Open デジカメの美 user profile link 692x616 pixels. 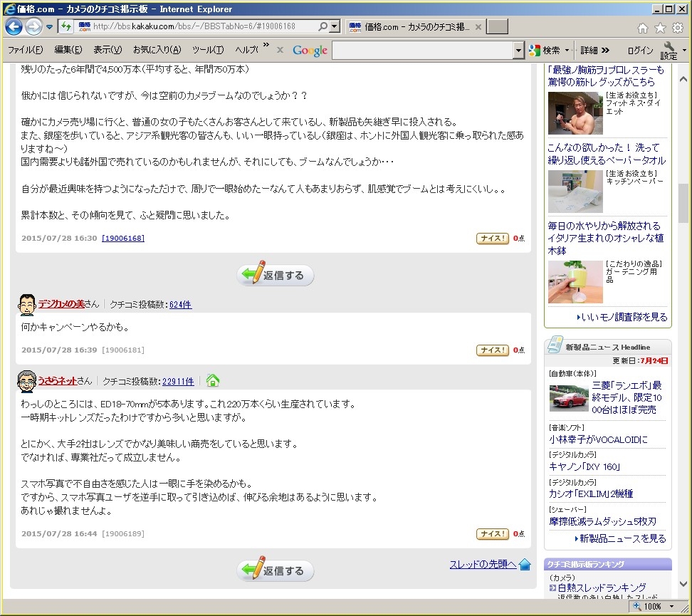pos(61,304)
